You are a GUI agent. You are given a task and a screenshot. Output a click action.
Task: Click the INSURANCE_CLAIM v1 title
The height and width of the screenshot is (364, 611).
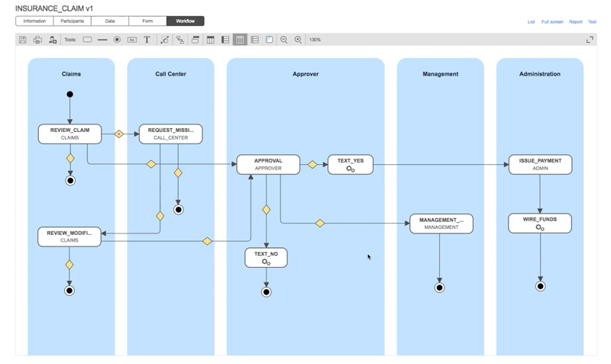(x=54, y=8)
